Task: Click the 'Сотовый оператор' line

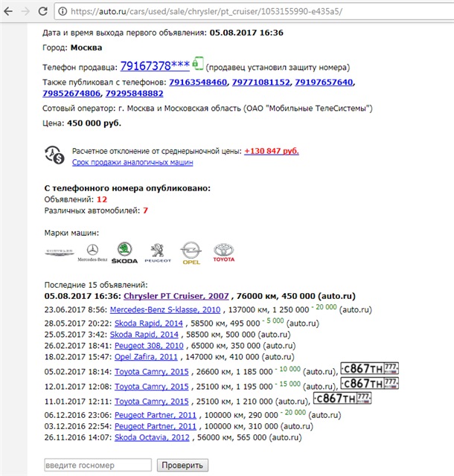Action: point(208,109)
